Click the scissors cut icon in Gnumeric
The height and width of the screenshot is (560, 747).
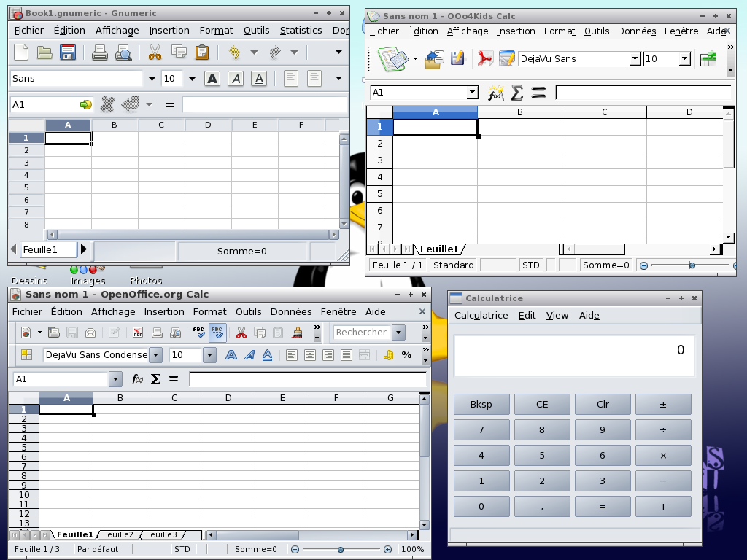point(155,52)
